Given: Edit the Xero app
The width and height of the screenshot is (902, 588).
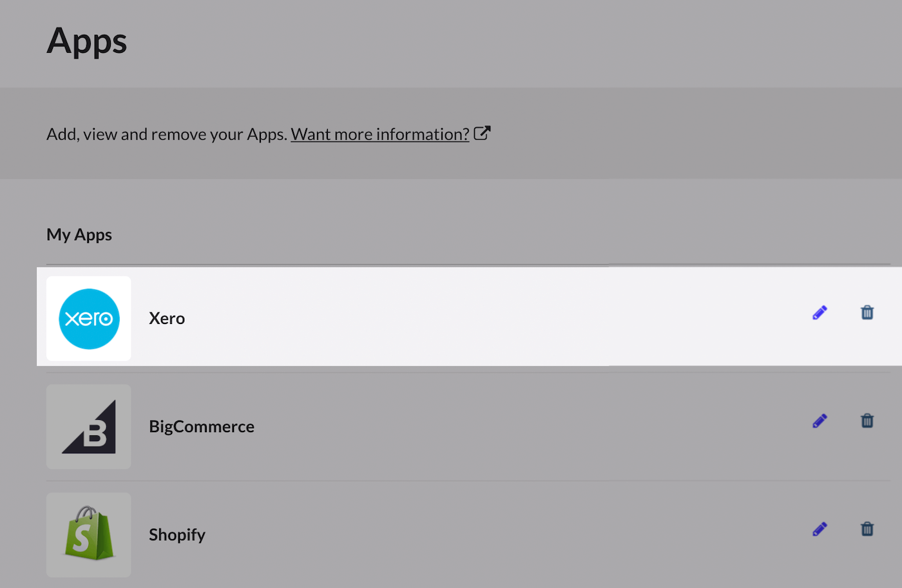Looking at the screenshot, I should point(820,313).
